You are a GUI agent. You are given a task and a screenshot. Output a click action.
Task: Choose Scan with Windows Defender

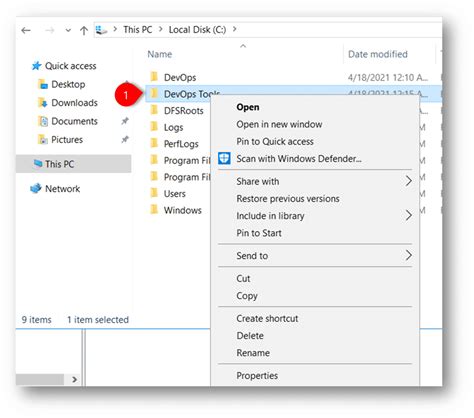[299, 159]
